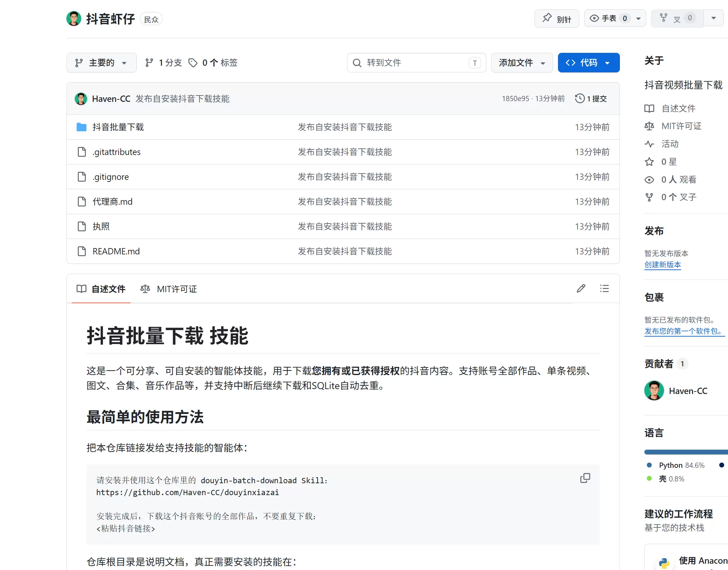Click 发布您的第一个软件包 link
The image size is (728, 570).
click(685, 331)
